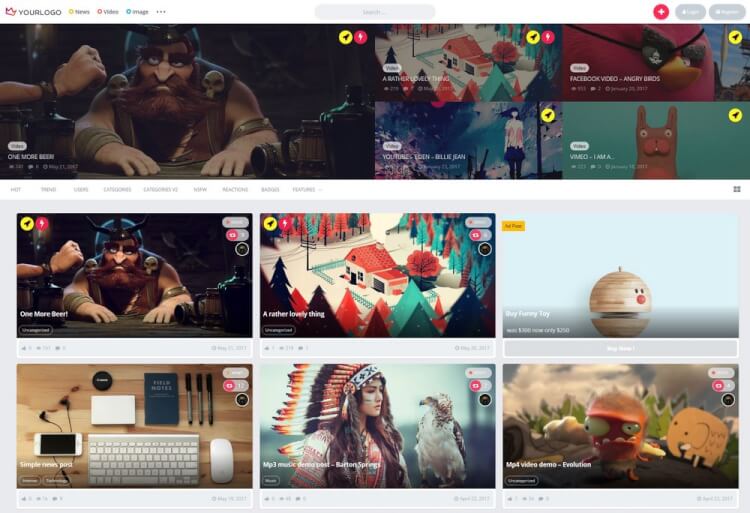Open the NSFW tab
Screen dimensions: 750x513
click(x=200, y=190)
